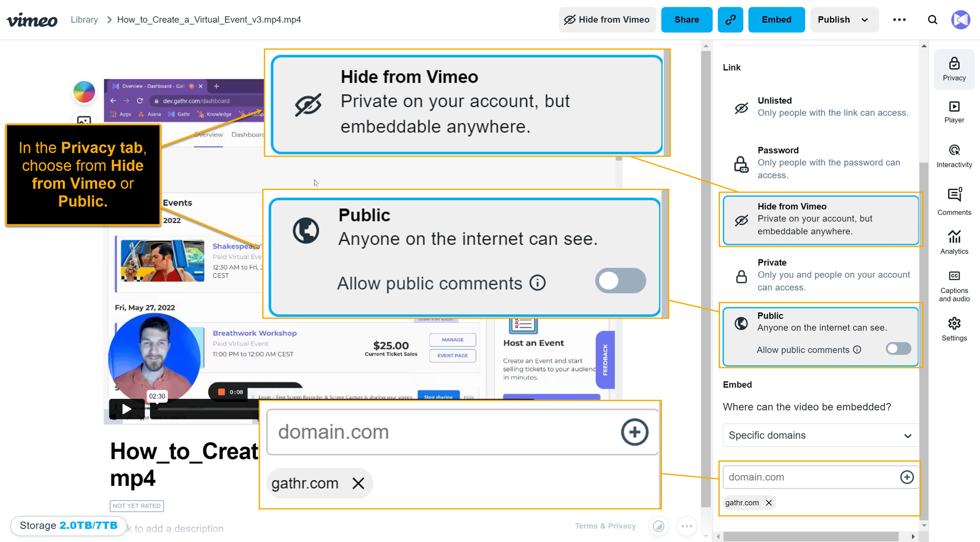
Task: Click the Embed button
Action: pos(776,19)
